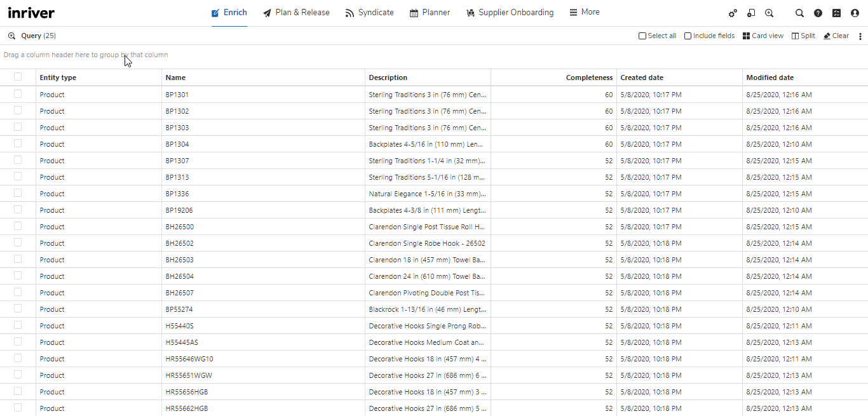Sort by the Name column header
Screen dimensions: 868x416
coord(263,77)
